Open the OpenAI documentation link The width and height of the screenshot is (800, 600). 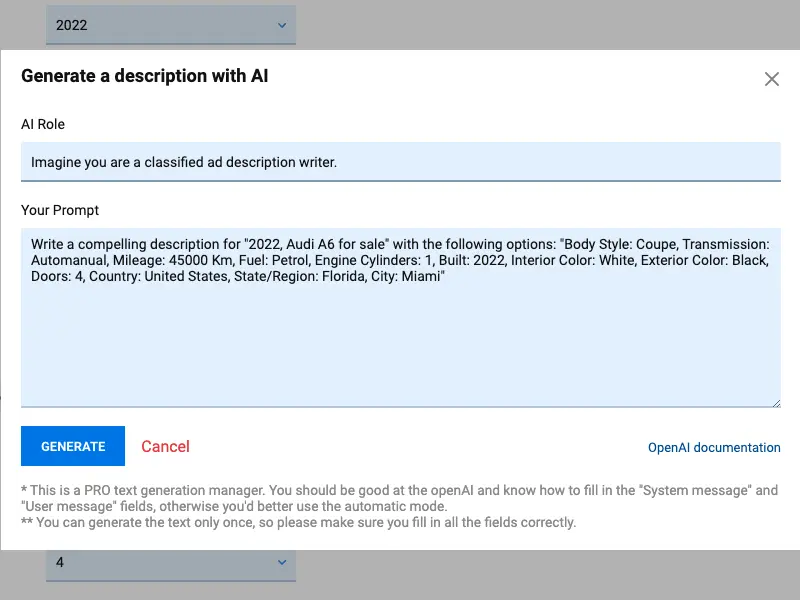[x=714, y=447]
